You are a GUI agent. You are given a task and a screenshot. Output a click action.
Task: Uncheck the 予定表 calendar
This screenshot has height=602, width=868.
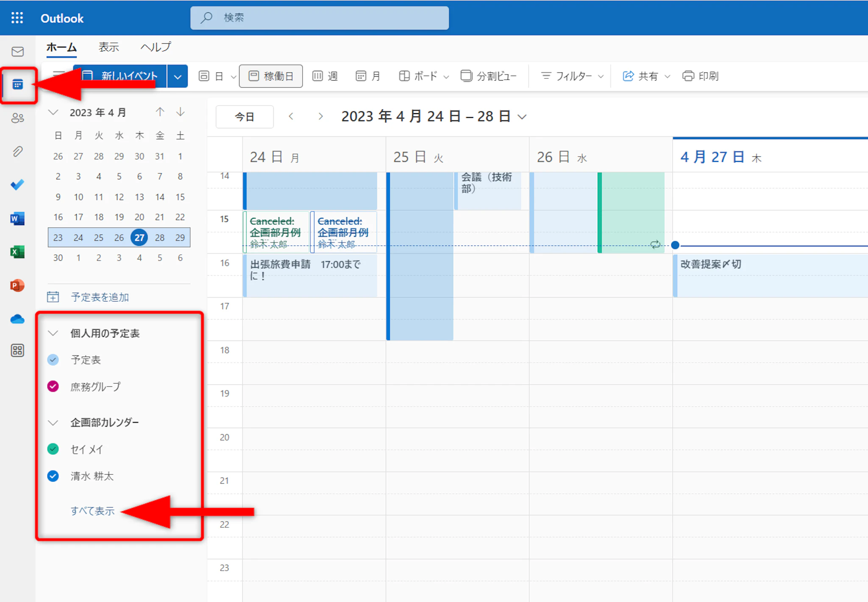53,360
